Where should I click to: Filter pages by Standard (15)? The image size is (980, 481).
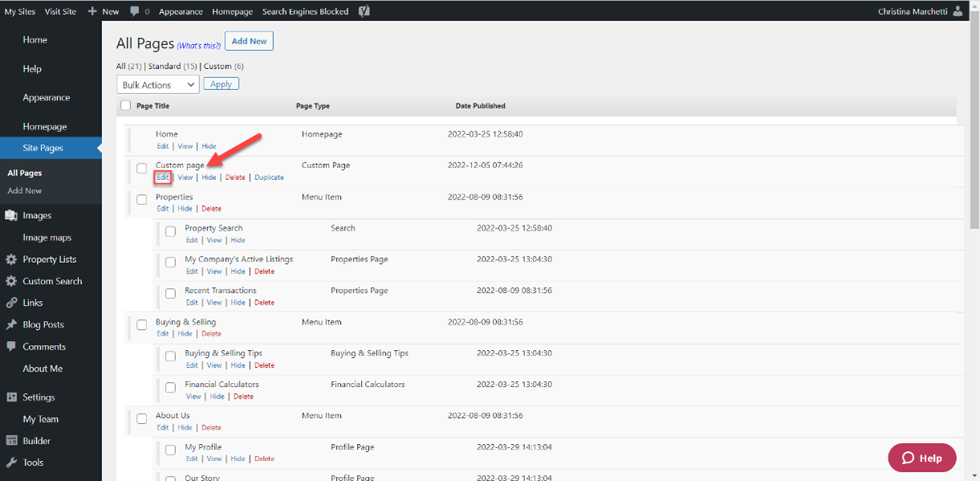173,66
